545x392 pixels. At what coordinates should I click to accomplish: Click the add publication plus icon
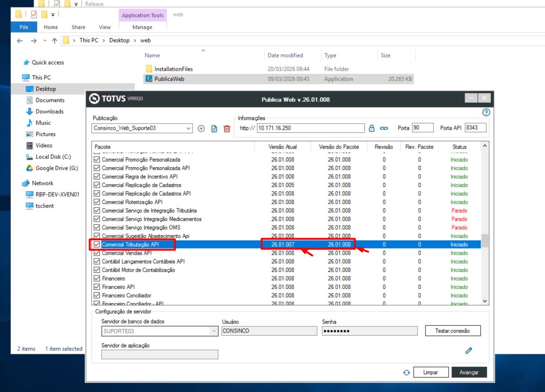coord(201,129)
